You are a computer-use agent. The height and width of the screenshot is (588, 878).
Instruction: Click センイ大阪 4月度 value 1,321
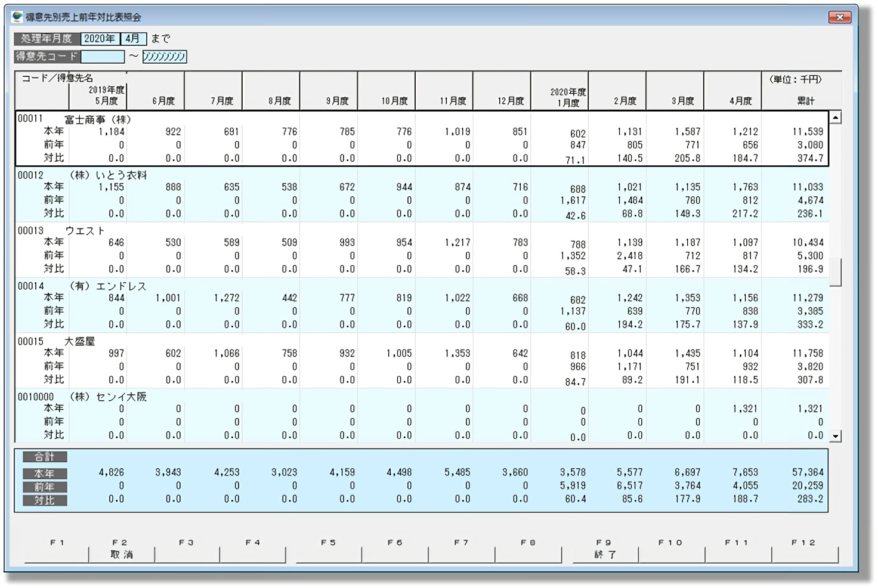tap(745, 408)
